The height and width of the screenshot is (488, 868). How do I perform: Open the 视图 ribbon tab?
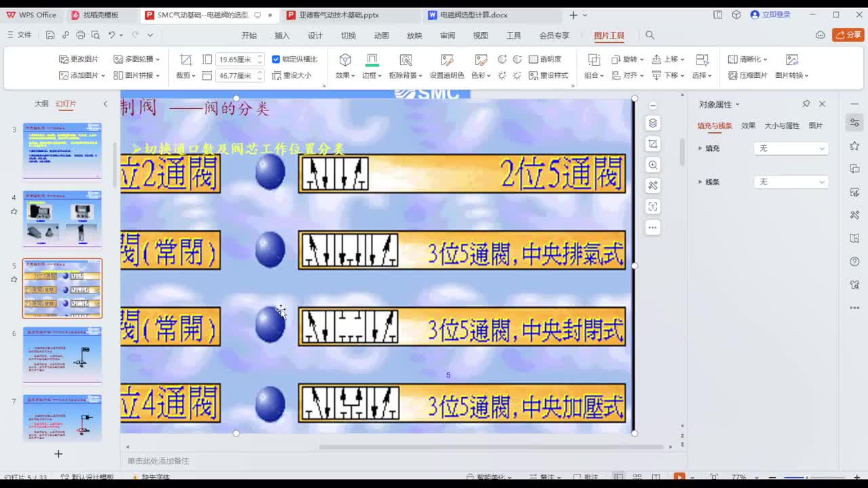click(481, 35)
